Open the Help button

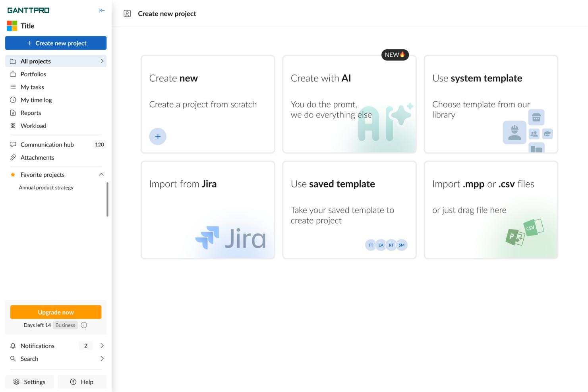(82, 382)
